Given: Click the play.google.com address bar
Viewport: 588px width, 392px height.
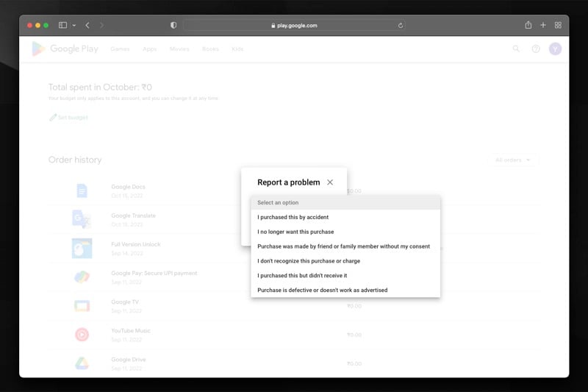Looking at the screenshot, I should click(x=294, y=26).
